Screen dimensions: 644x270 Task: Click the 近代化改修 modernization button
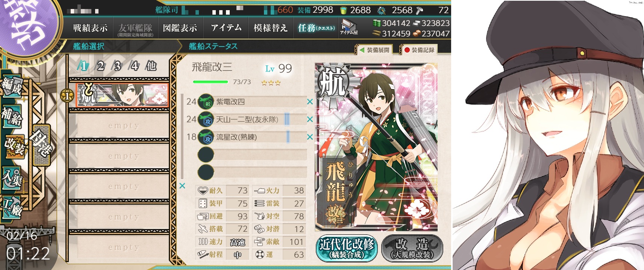tap(347, 249)
